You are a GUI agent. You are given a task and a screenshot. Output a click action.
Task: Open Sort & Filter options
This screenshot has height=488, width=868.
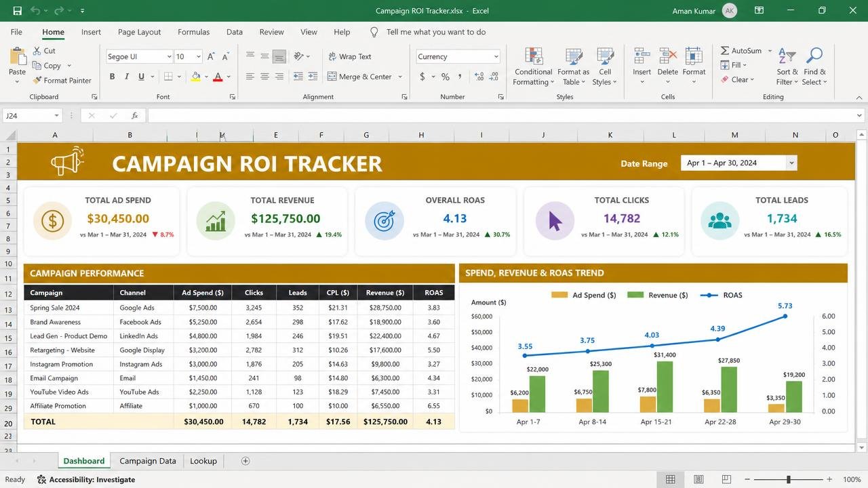[x=787, y=66]
